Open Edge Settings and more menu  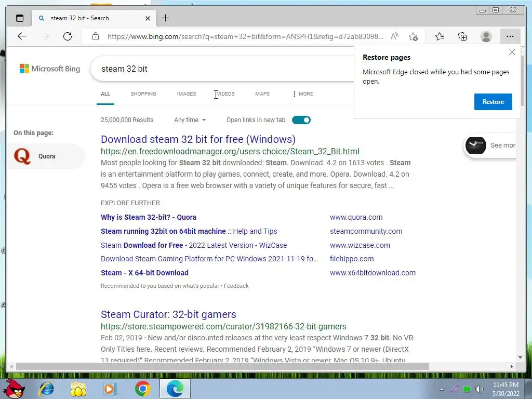[510, 36]
